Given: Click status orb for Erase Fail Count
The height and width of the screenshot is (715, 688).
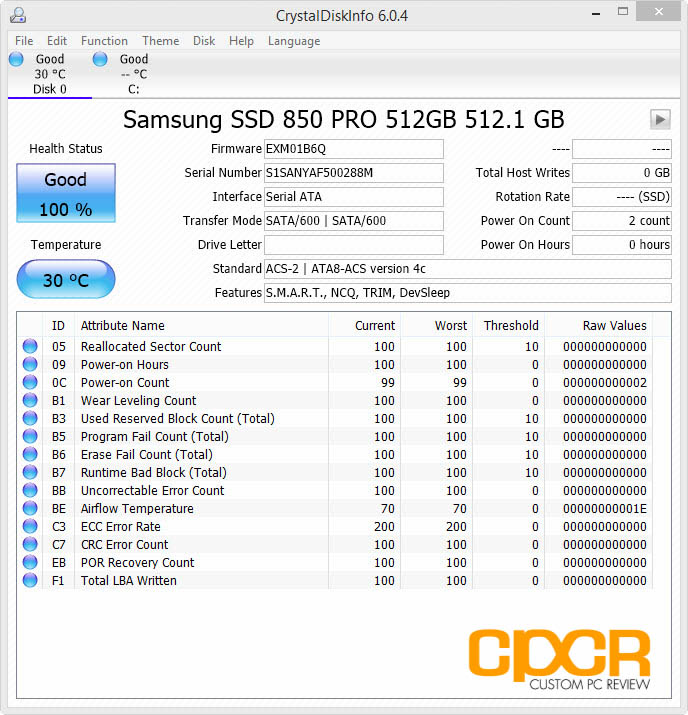Looking at the screenshot, I should (x=30, y=454).
